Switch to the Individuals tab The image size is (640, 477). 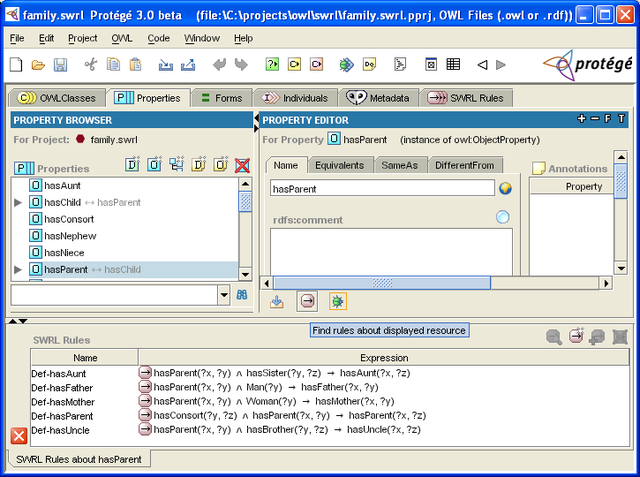coord(296,98)
